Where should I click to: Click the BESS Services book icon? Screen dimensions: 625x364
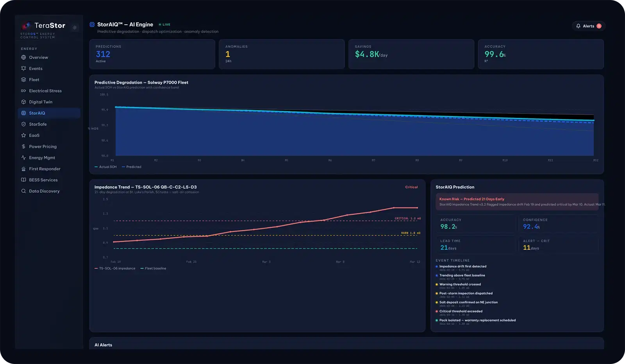(x=23, y=180)
